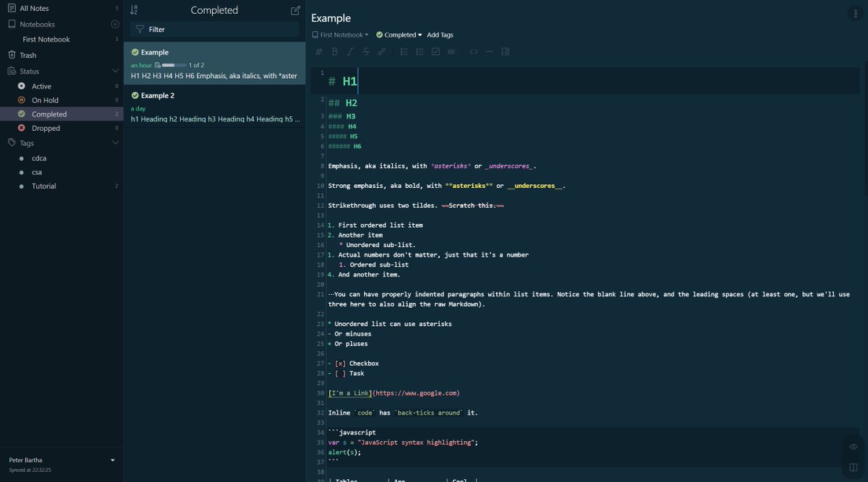868x482 pixels.
Task: Insert a task checkbox from the toolbar
Action: point(435,52)
